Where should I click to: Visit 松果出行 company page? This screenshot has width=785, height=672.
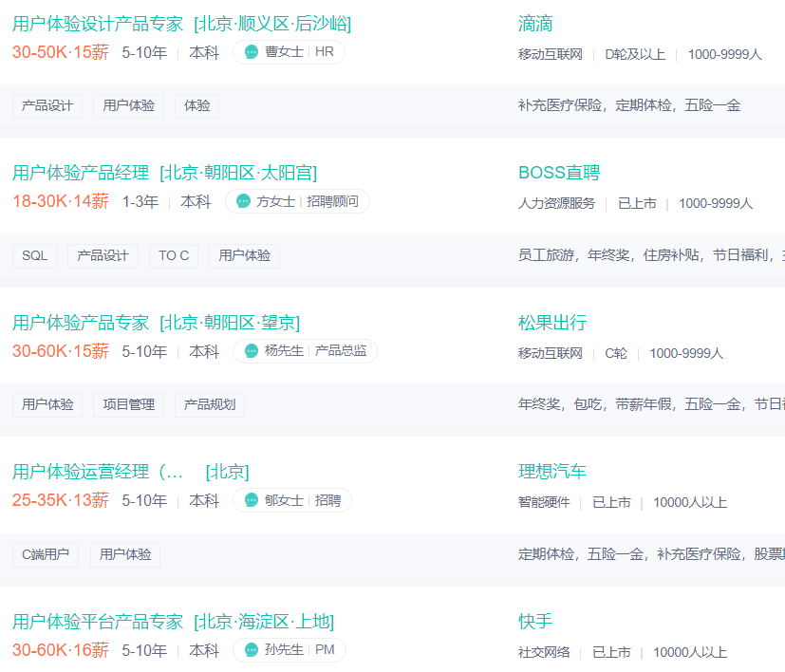tap(552, 323)
